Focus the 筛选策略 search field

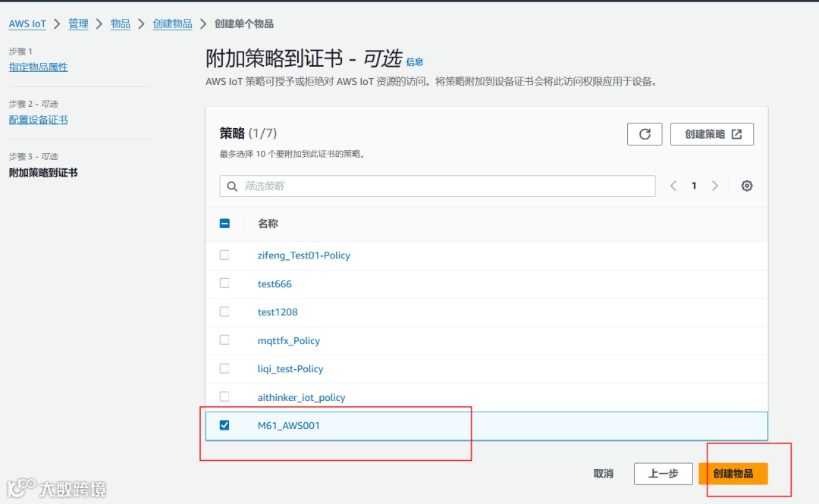coord(438,186)
